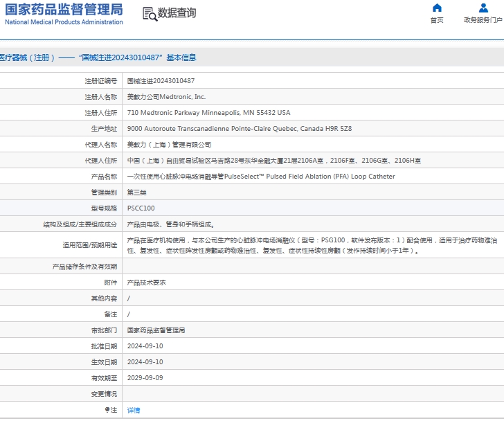Viewport: 504px width, 421px height.
Task: Click the 注册证编号 row label
Action: click(101, 81)
